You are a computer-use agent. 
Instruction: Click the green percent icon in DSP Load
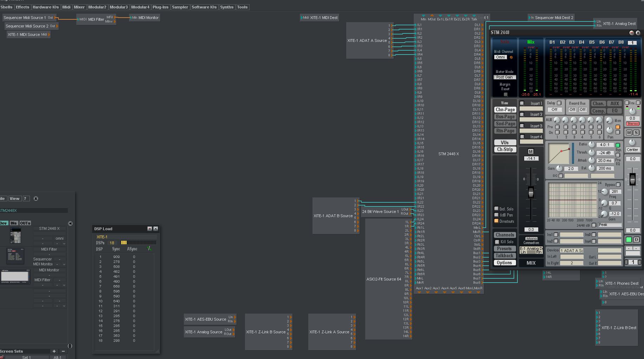point(149,248)
